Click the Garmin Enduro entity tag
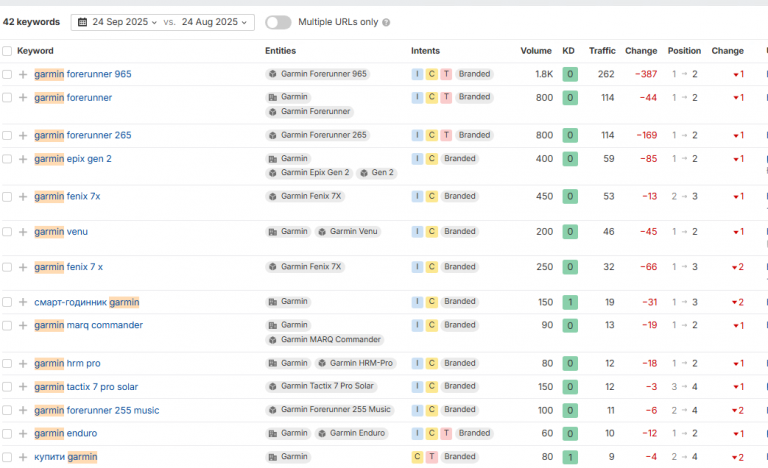 click(351, 433)
